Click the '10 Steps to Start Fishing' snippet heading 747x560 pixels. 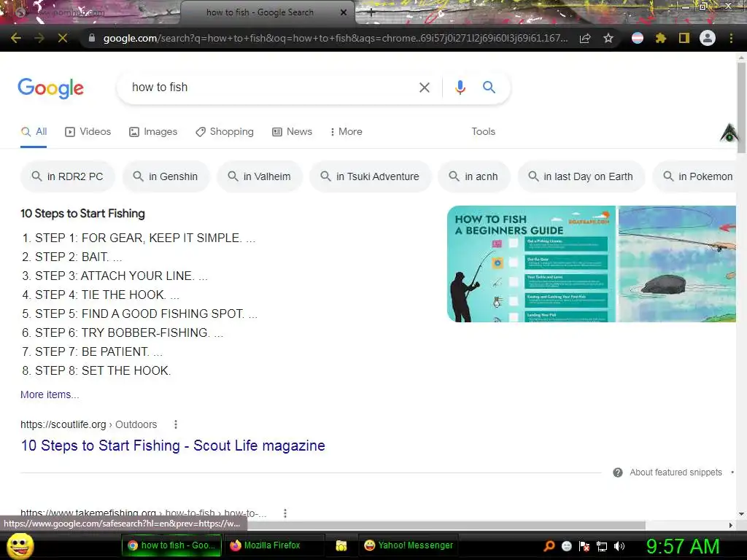pyautogui.click(x=83, y=214)
